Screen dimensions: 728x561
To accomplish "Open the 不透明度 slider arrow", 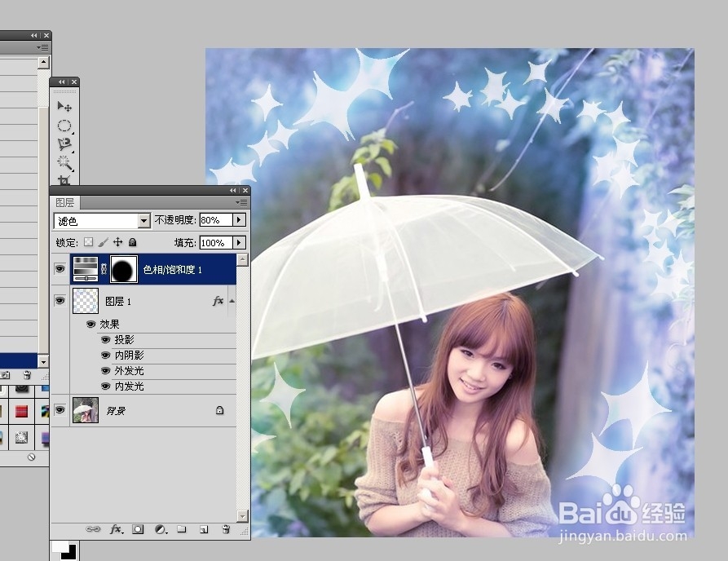I will coord(239,219).
